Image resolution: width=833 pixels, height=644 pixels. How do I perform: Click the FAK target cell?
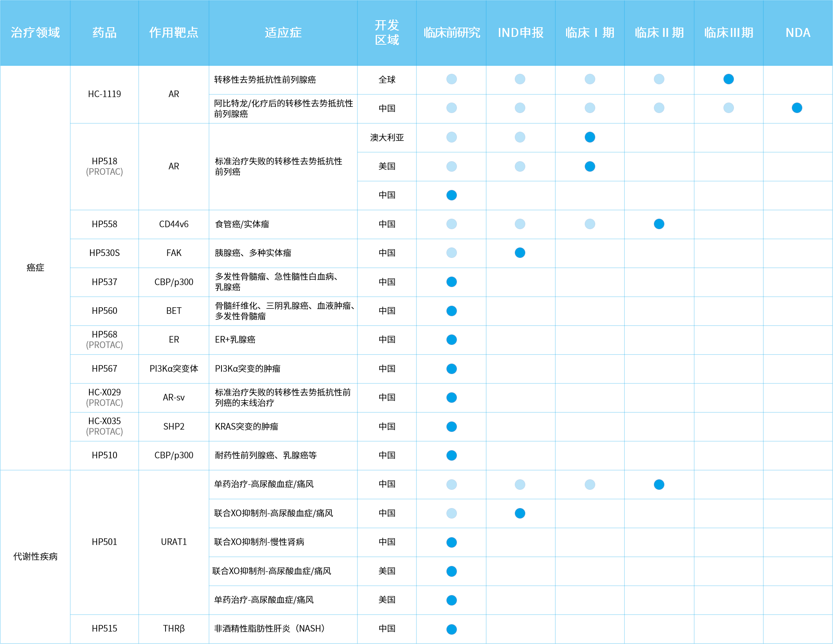point(174,253)
